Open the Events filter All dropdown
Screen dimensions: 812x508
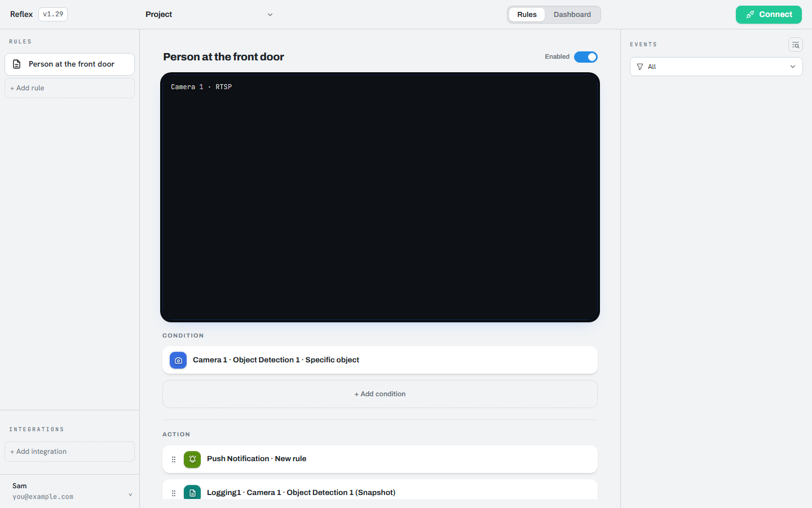(x=716, y=67)
